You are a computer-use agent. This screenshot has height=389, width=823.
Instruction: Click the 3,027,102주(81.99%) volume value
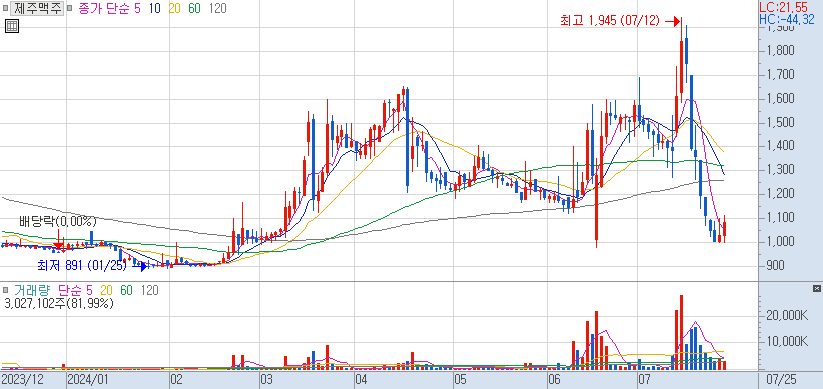[x=58, y=303]
